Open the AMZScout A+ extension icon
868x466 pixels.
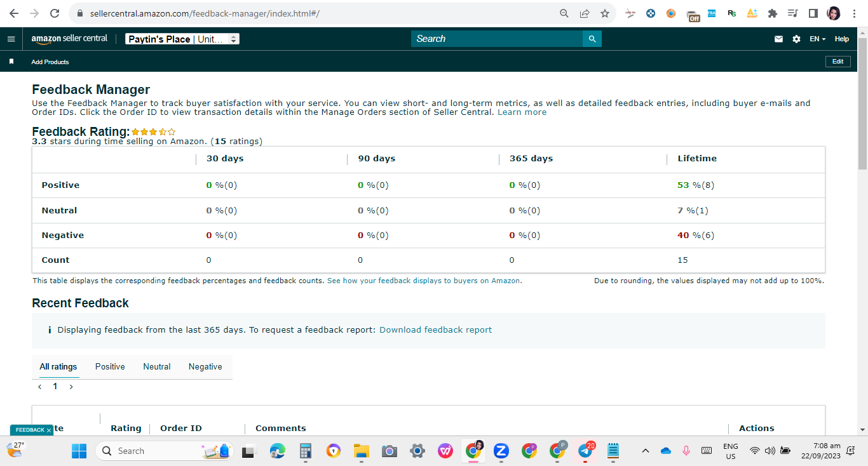[x=752, y=13]
